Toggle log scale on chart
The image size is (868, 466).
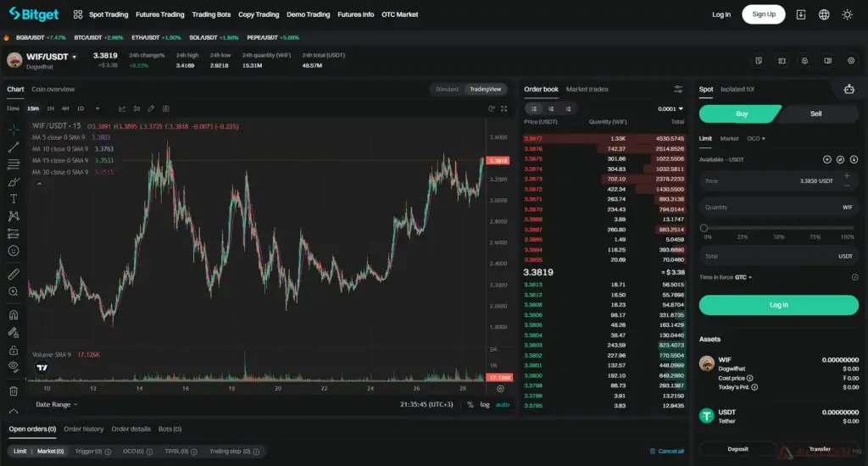484,404
